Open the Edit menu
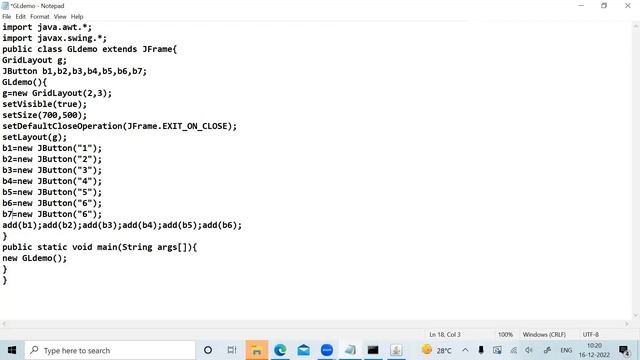The width and height of the screenshot is (640, 360). tap(20, 17)
